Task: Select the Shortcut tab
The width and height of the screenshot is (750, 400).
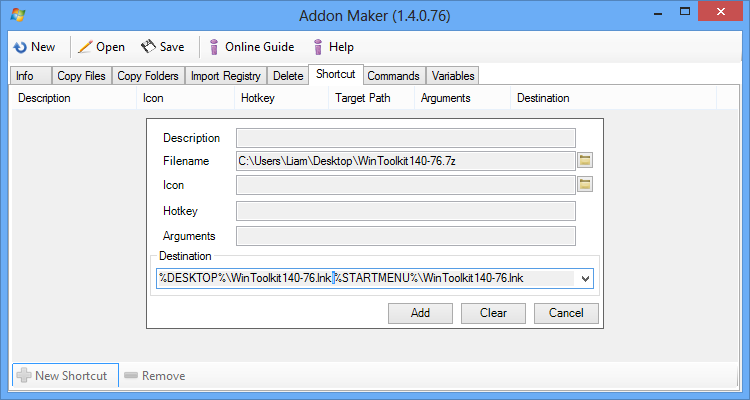Action: 336,74
